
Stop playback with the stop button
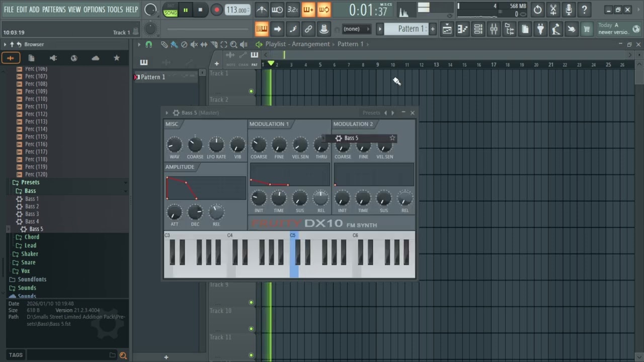[x=200, y=10]
